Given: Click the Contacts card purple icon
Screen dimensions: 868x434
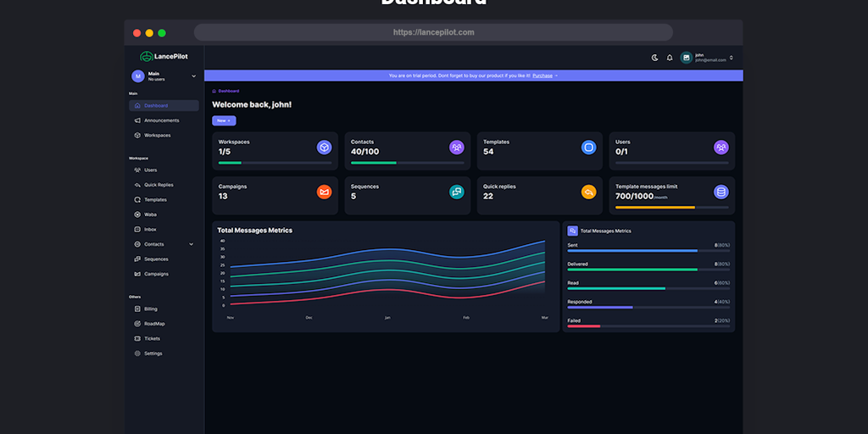Looking at the screenshot, I should pos(456,147).
